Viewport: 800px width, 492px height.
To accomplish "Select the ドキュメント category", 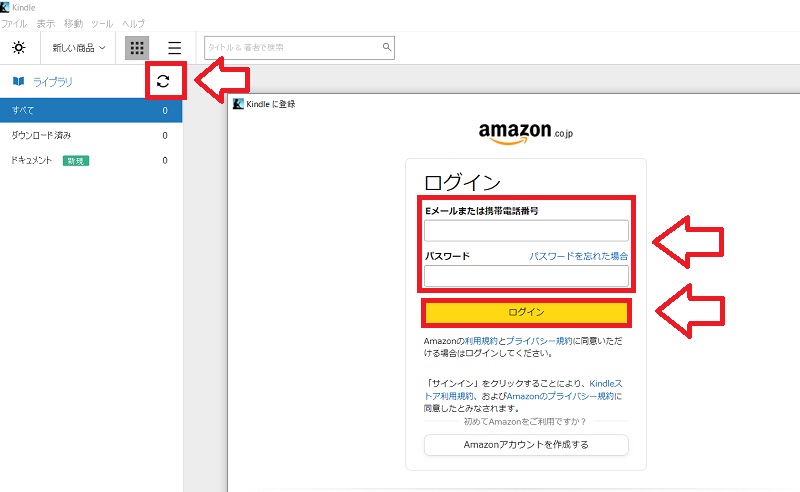I will [x=91, y=160].
